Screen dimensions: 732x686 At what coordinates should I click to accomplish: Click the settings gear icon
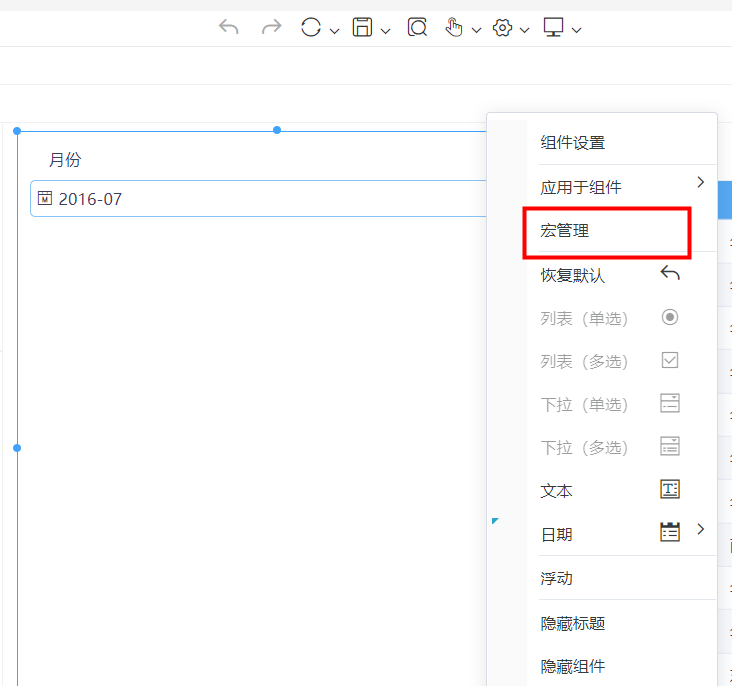click(x=502, y=28)
